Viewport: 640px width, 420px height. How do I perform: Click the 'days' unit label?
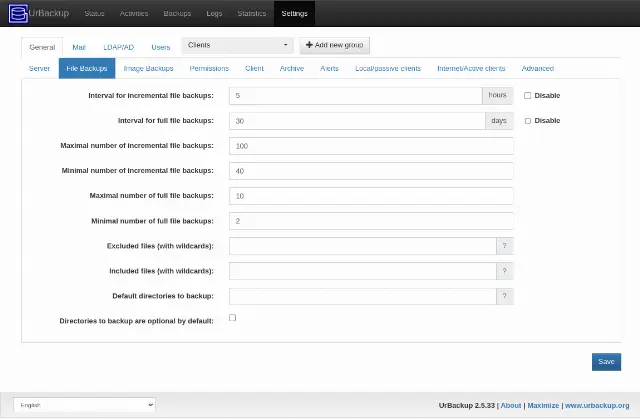(499, 121)
